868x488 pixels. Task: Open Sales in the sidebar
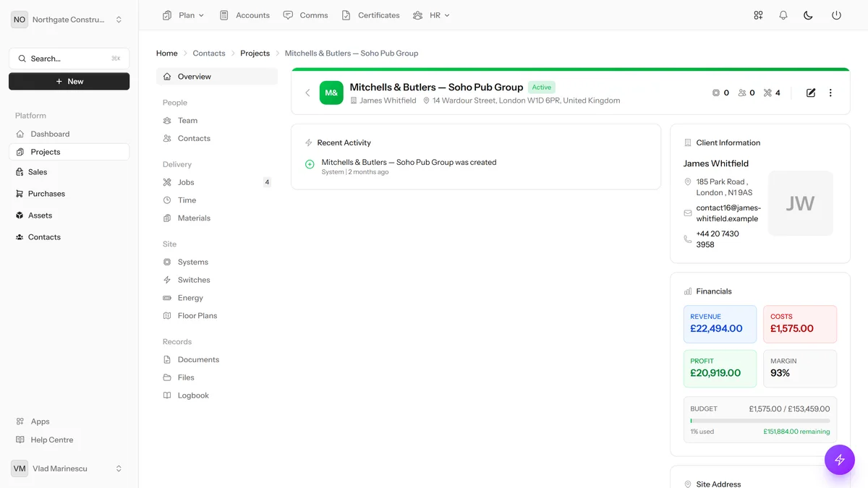69,172
